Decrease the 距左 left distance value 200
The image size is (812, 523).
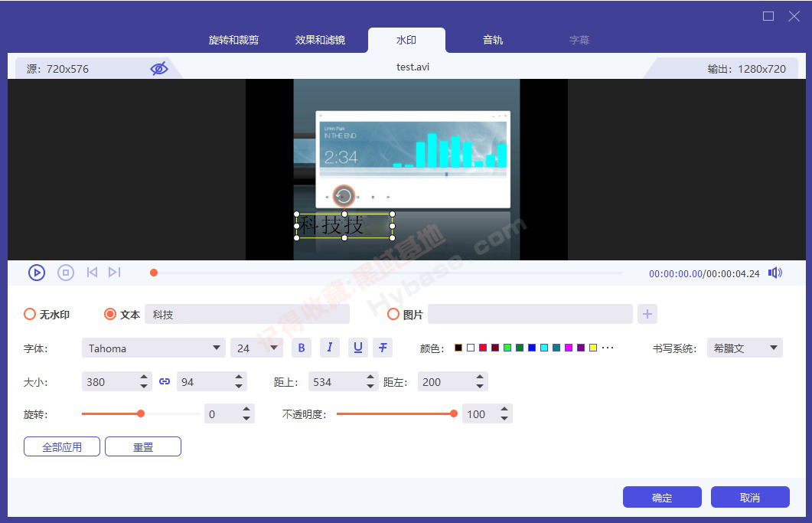click(480, 387)
